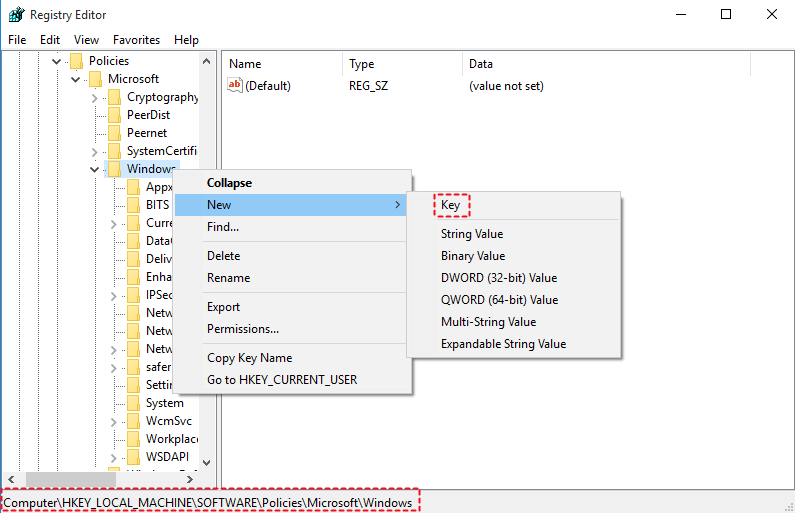The image size is (795, 513).
Task: Collapse the Windows key chevron
Action: pos(94,169)
